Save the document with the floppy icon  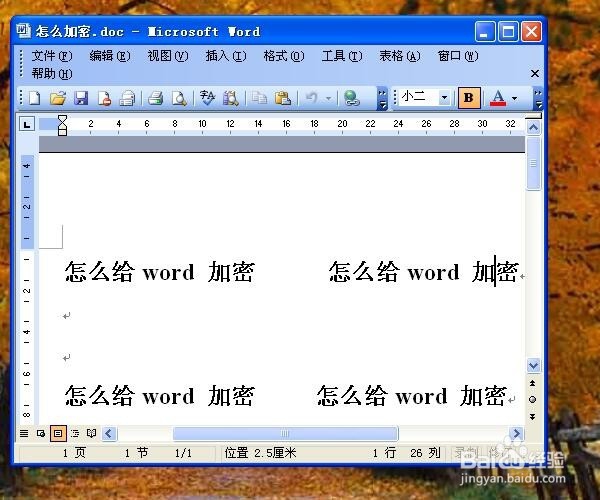click(81, 98)
